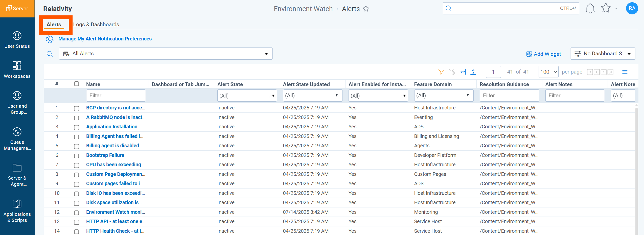Auto-size columns with the width icon

(463, 72)
